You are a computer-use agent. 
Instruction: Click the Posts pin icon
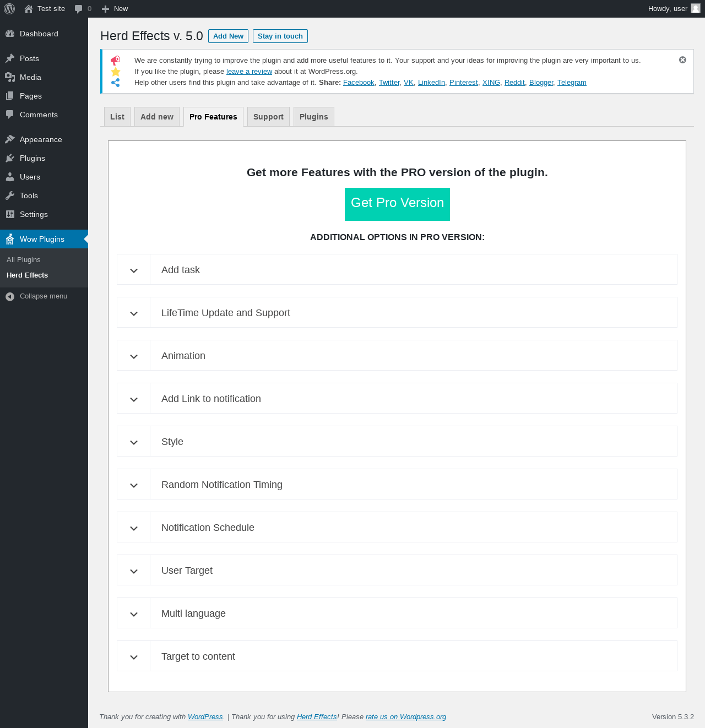click(10, 58)
